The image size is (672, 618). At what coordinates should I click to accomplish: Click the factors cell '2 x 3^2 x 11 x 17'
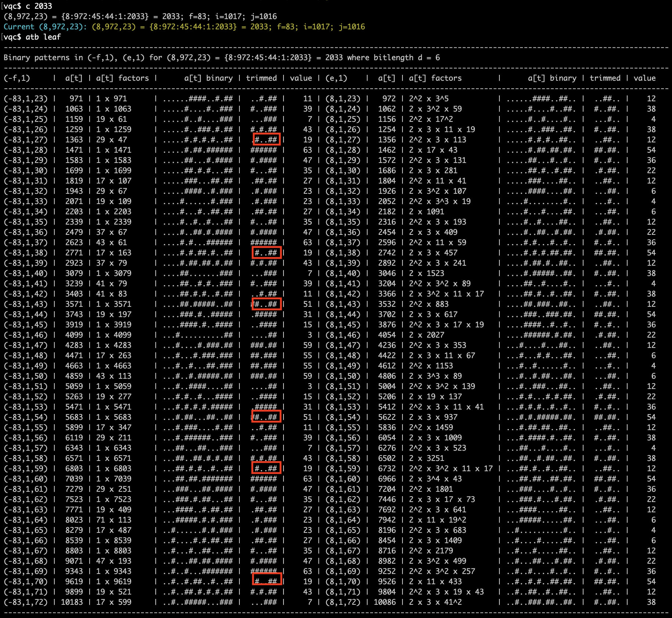[x=447, y=294]
